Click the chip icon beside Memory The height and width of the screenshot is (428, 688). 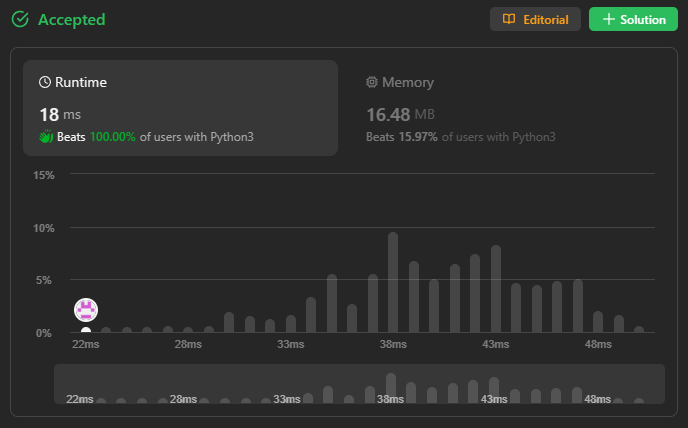coord(372,83)
